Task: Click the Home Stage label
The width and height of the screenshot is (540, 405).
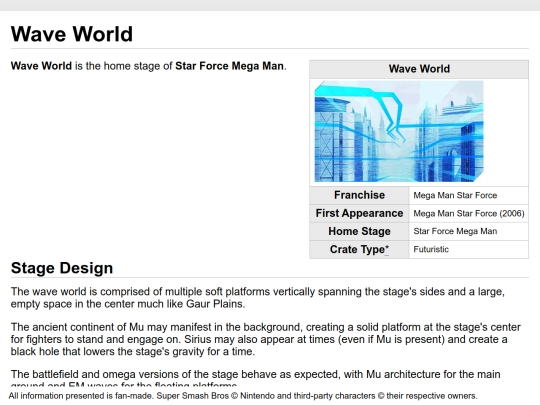Action: pos(359,231)
